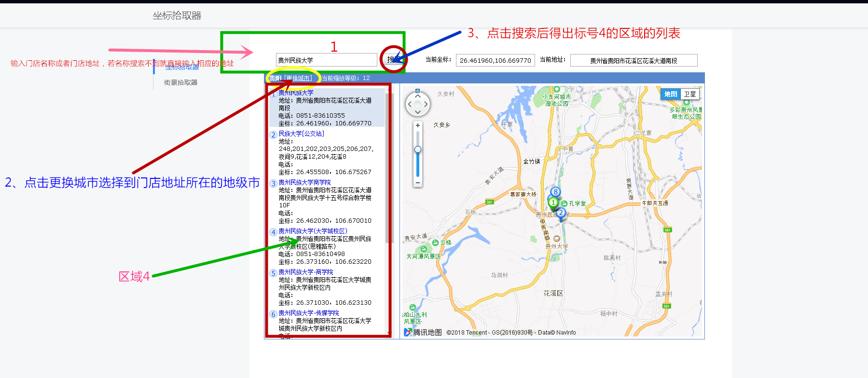Click the 金竹镇 label on the map
This screenshot has height=378, width=868.
pos(531,162)
